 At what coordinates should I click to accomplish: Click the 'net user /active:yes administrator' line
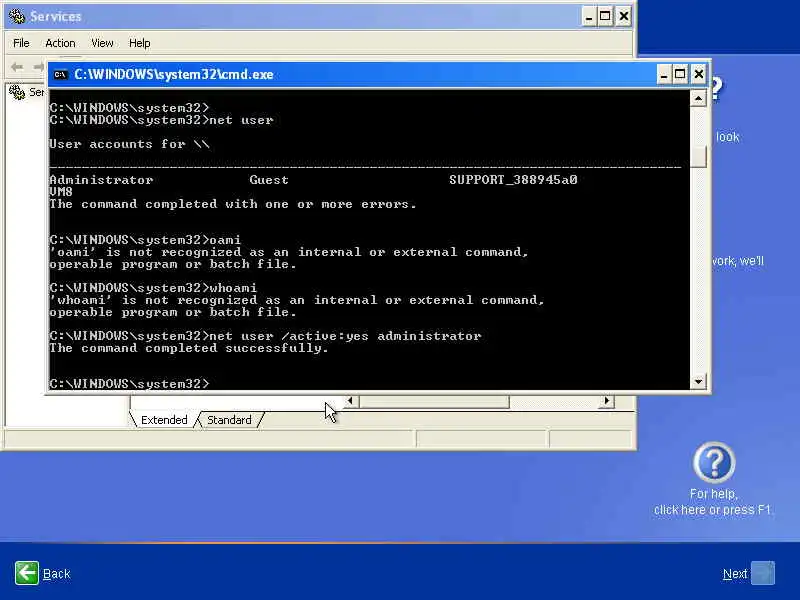click(265, 336)
